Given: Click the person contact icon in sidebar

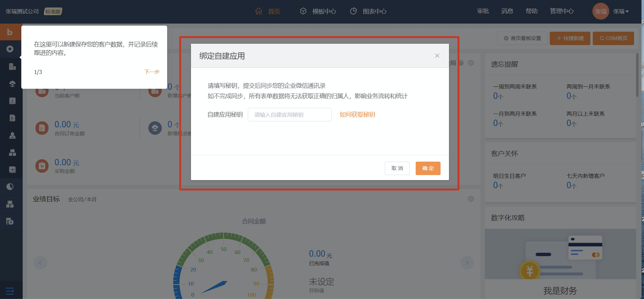Looking at the screenshot, I should (12, 135).
